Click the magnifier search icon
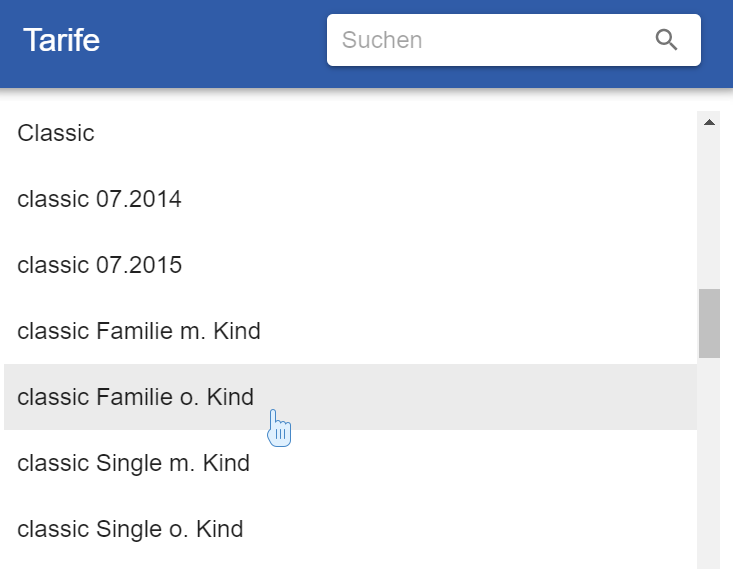 pos(666,40)
